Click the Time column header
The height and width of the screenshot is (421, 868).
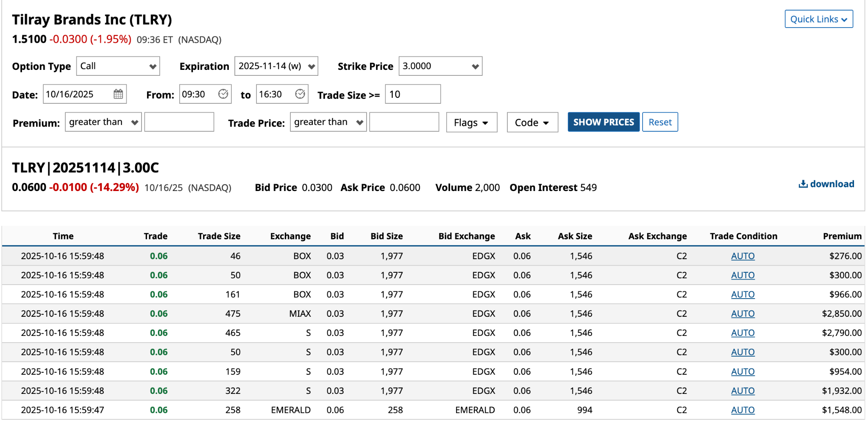(63, 236)
